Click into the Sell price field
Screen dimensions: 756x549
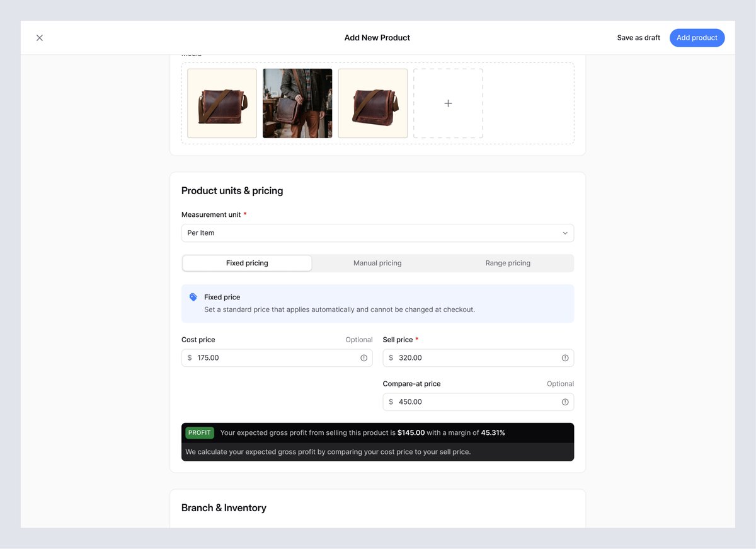click(478, 357)
